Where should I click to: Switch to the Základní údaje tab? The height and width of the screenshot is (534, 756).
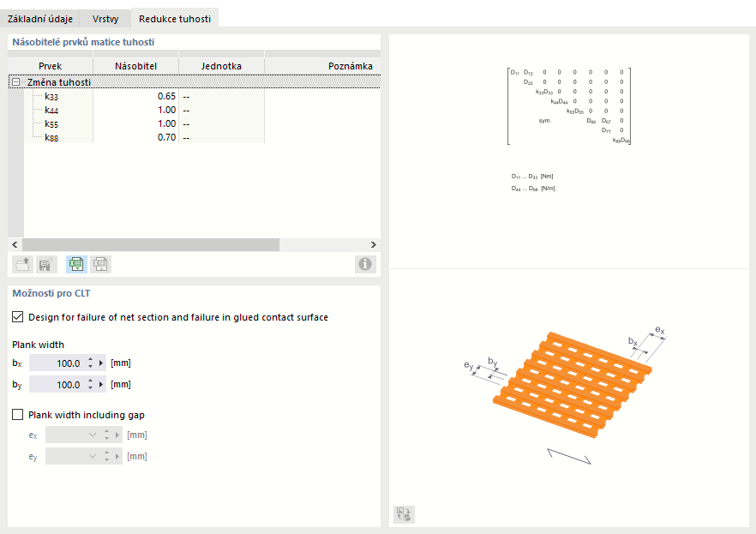click(x=41, y=18)
